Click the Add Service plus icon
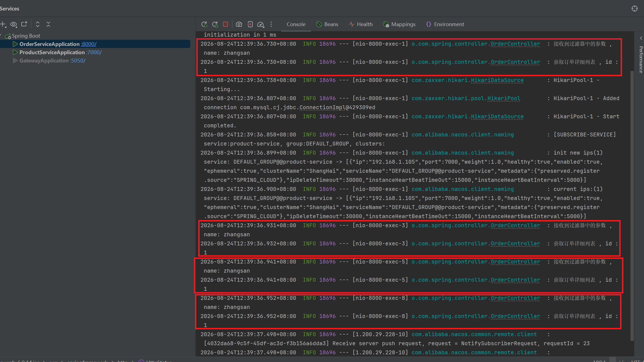Image resolution: width=644 pixels, height=362 pixels. point(3,24)
